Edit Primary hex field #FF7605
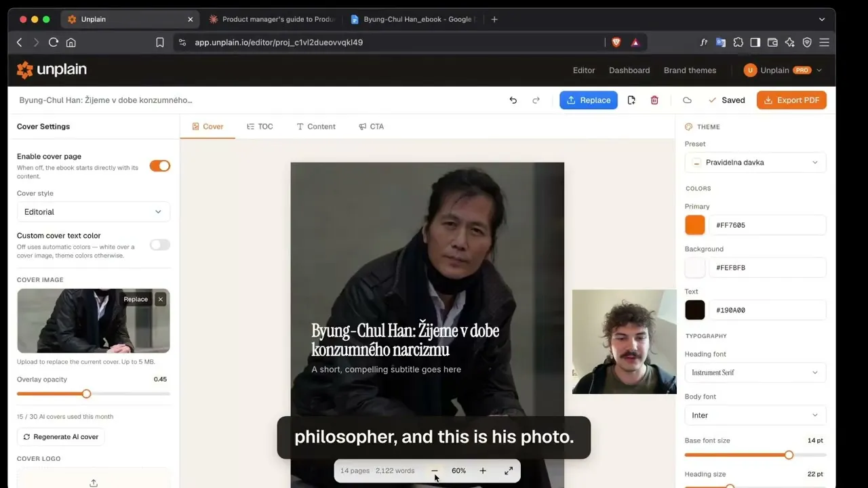This screenshot has height=488, width=868. (768, 225)
